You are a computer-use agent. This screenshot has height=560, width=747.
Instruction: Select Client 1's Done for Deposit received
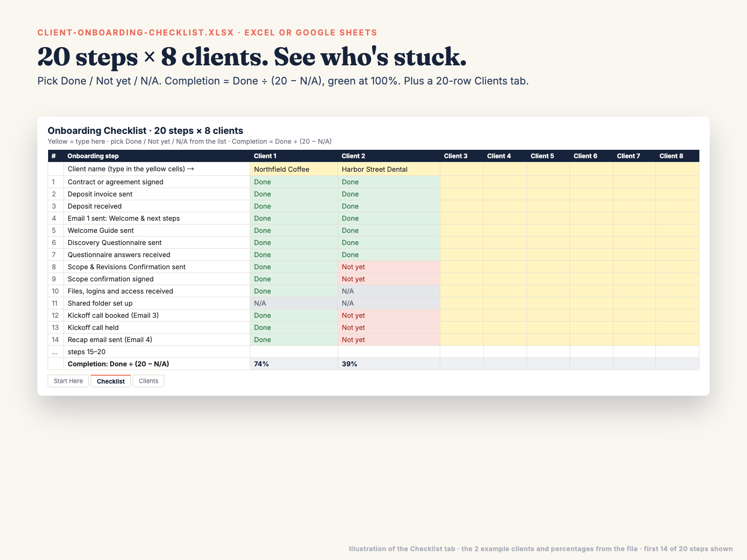pos(294,206)
